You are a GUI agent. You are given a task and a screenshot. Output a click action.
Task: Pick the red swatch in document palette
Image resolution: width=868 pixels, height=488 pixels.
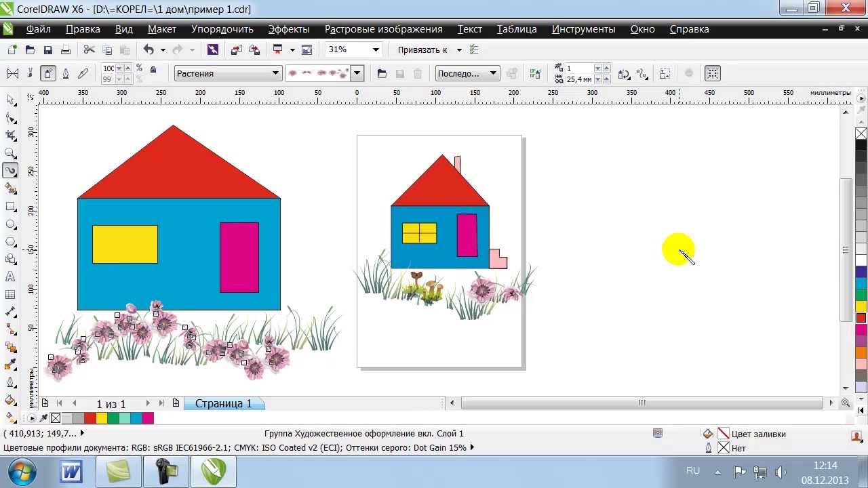90,418
